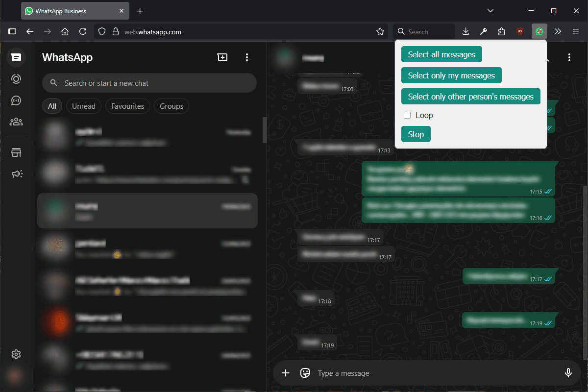Enable the Loop checkbox
The image size is (588, 392).
pyautogui.click(x=407, y=115)
